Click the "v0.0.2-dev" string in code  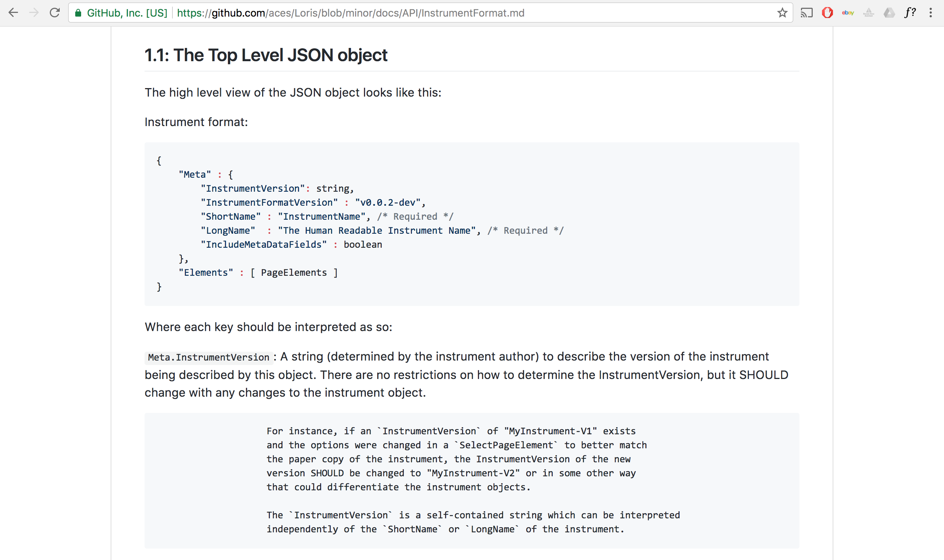click(387, 203)
